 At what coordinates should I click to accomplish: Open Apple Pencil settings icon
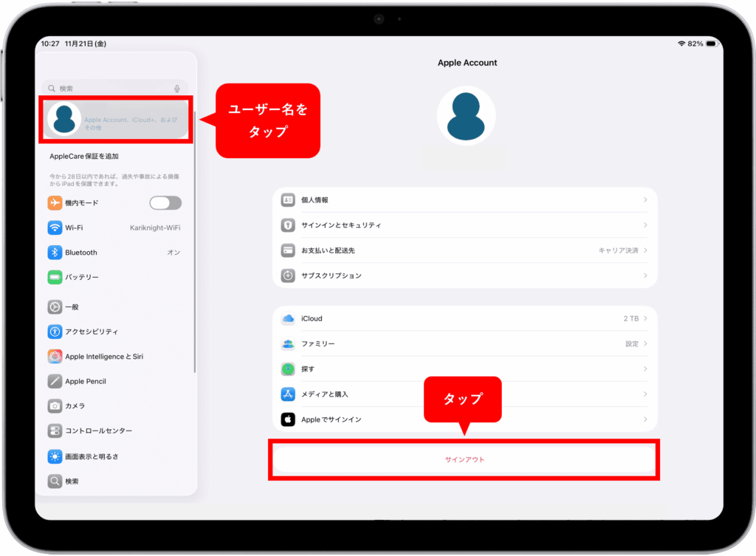tap(55, 381)
